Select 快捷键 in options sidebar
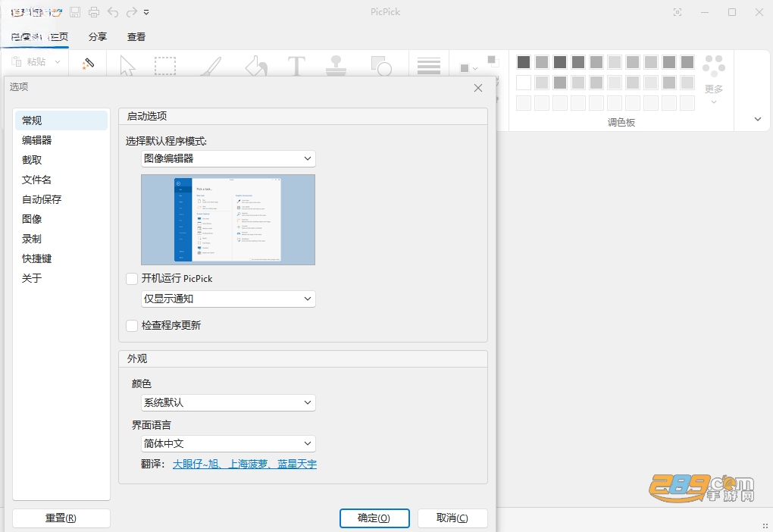The height and width of the screenshot is (532, 773). pos(61,258)
